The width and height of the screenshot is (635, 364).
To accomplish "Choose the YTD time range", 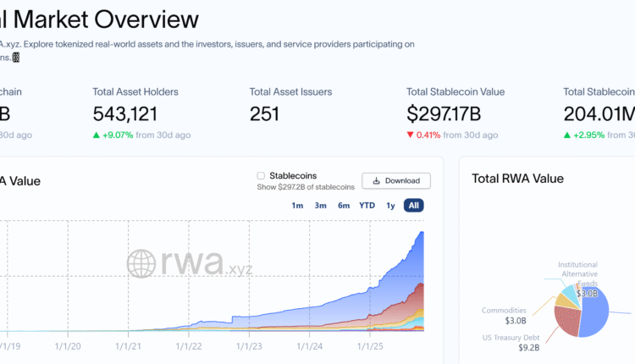I will coord(367,206).
